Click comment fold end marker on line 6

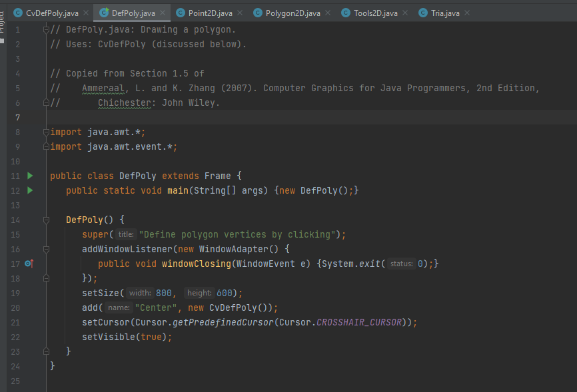tap(46, 102)
